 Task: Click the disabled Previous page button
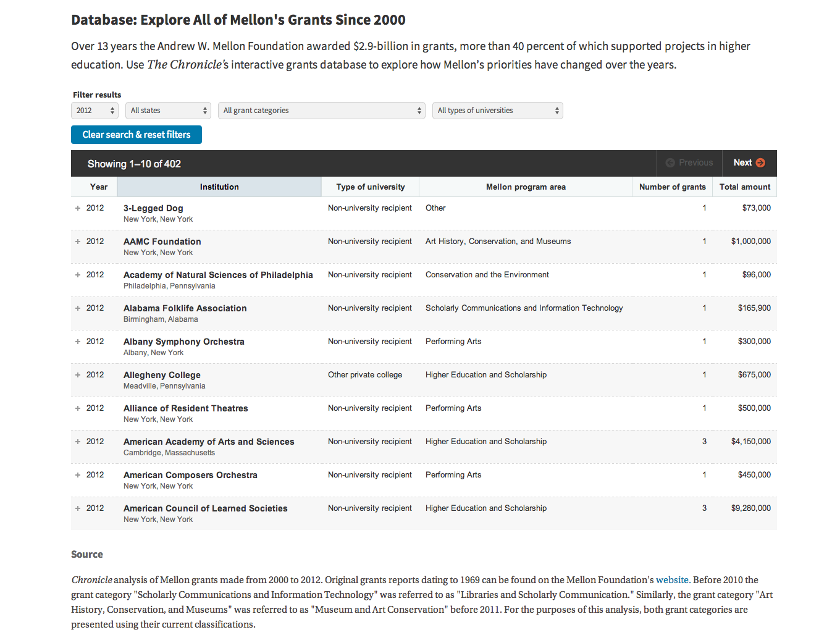(x=689, y=163)
